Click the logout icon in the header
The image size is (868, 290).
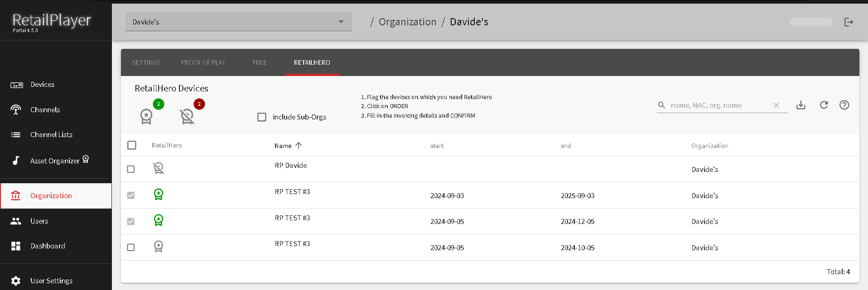coord(849,22)
